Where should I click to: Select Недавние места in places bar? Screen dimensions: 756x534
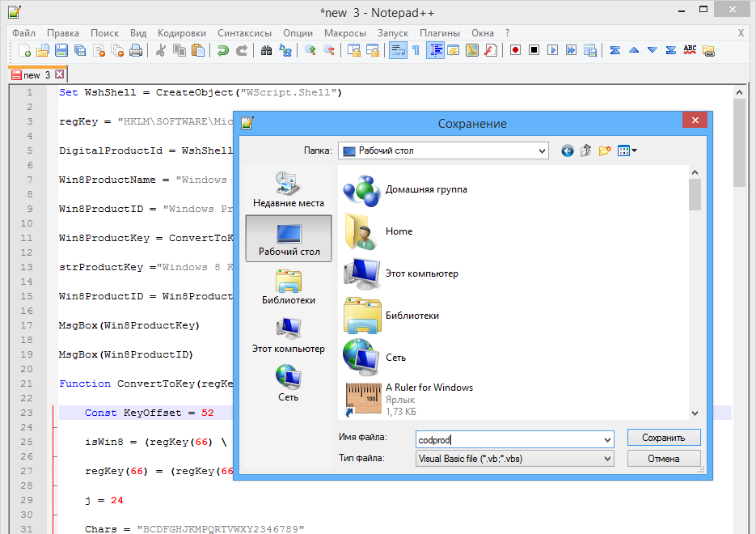coord(289,189)
